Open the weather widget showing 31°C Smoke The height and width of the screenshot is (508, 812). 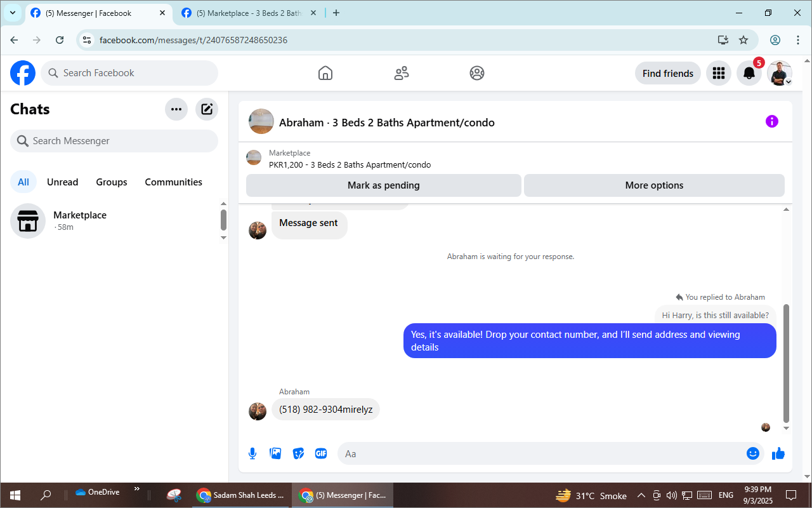click(591, 495)
